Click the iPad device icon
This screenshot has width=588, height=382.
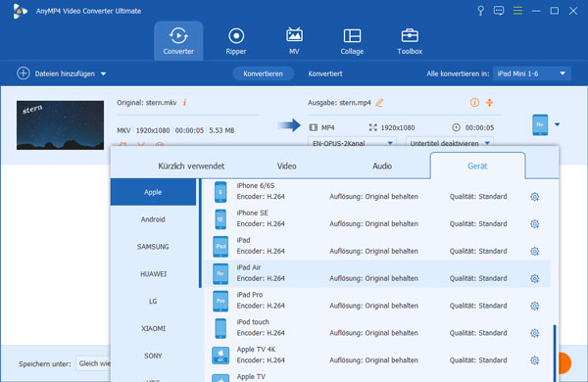tap(220, 246)
